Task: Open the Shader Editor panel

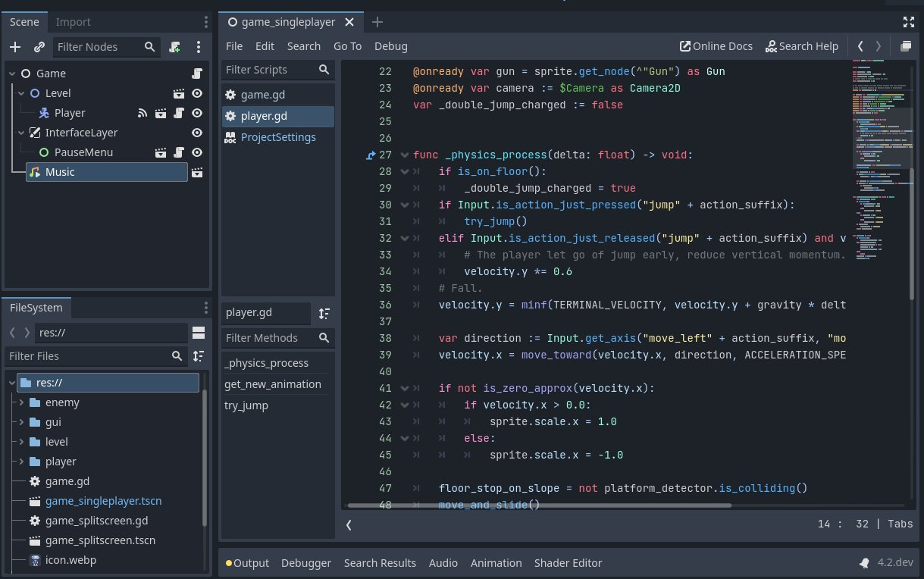Action: 568,563
